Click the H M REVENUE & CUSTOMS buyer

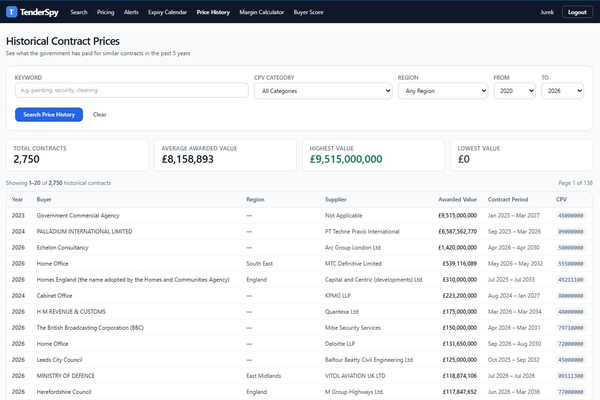71,312
